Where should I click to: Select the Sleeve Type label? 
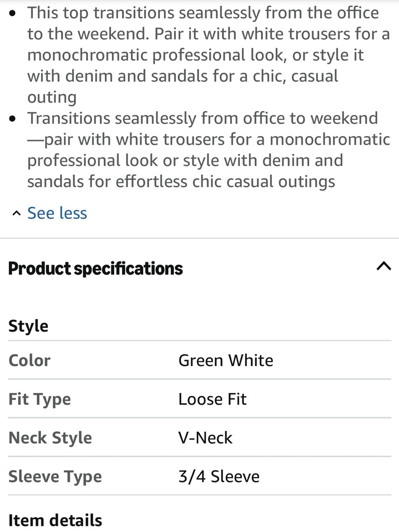click(55, 477)
